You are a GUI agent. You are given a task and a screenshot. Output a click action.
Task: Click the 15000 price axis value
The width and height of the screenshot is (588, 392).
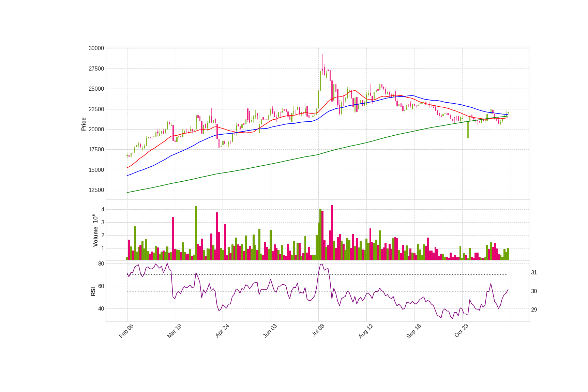point(96,170)
